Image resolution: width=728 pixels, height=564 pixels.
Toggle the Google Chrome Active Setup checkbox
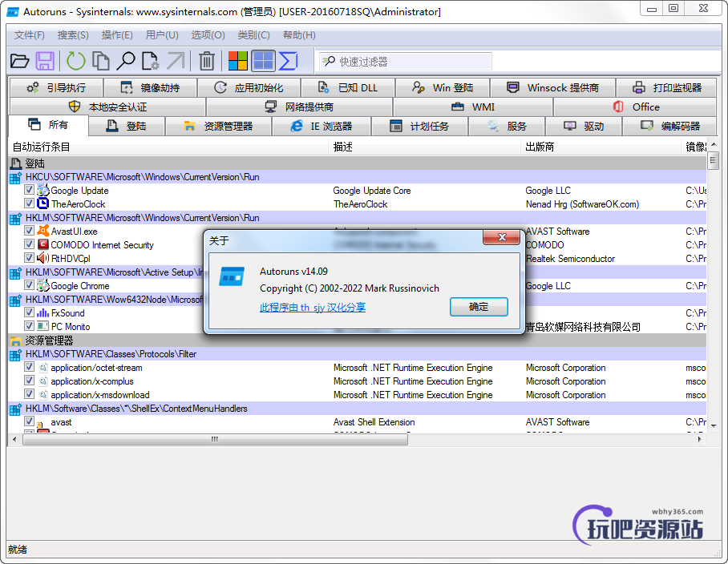tap(29, 284)
